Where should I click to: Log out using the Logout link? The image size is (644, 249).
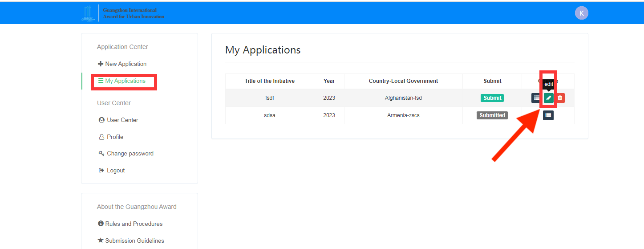[x=116, y=171]
